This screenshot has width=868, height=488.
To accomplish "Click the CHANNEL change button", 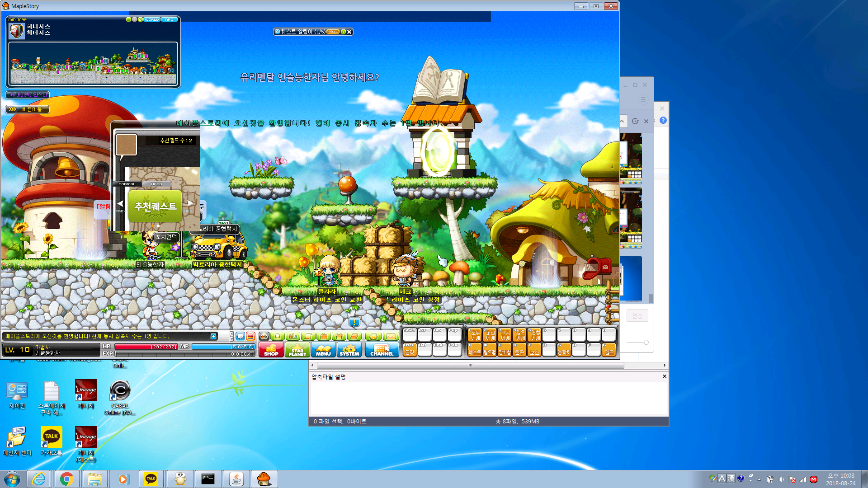I will point(382,350).
